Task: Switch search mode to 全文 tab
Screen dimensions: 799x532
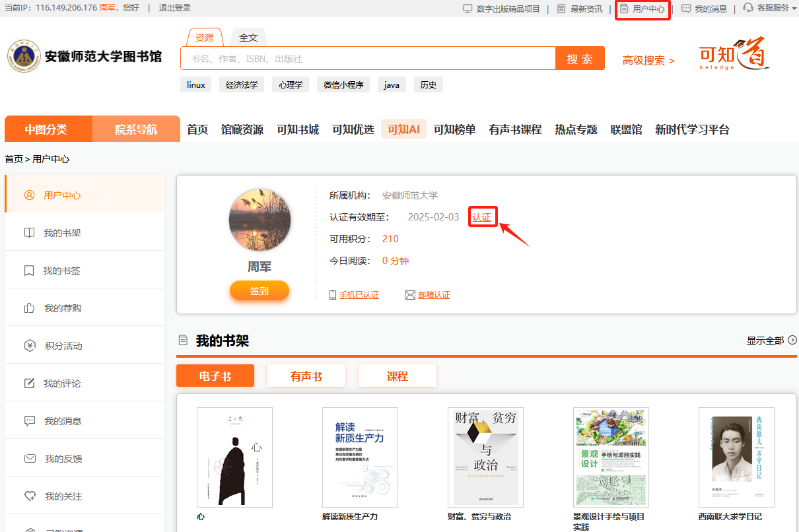Action: pyautogui.click(x=248, y=38)
